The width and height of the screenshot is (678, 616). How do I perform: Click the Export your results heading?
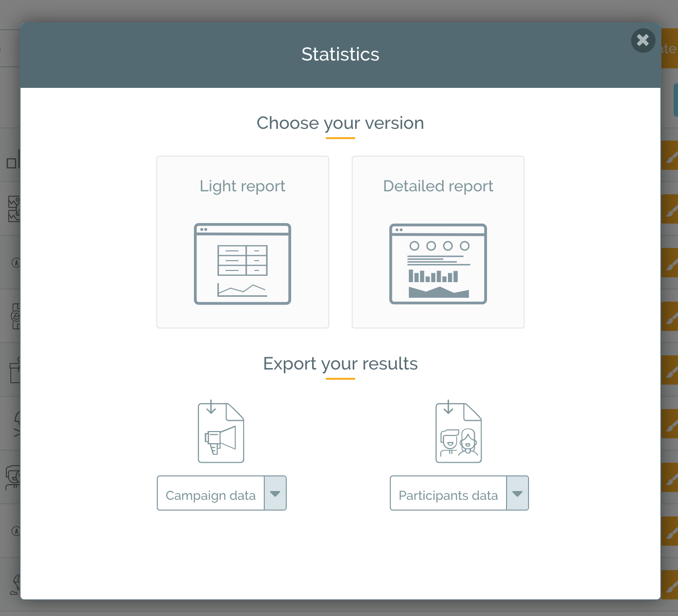tap(340, 364)
